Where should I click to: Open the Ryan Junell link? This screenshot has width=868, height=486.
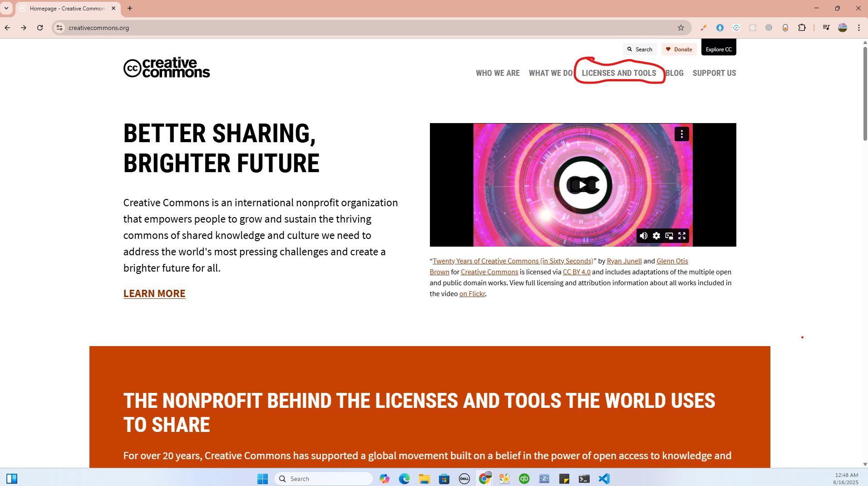[624, 261]
